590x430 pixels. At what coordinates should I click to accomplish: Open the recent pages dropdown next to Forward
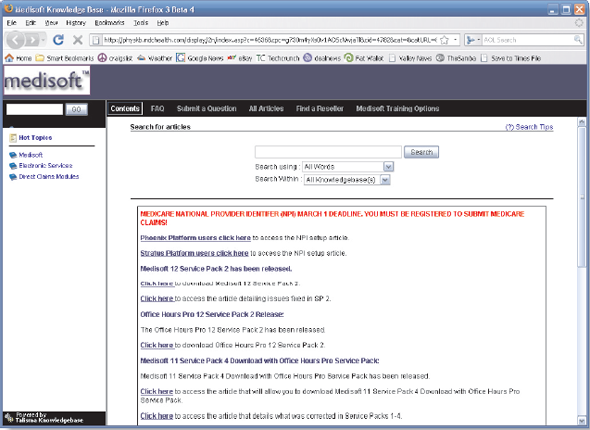pos(44,40)
